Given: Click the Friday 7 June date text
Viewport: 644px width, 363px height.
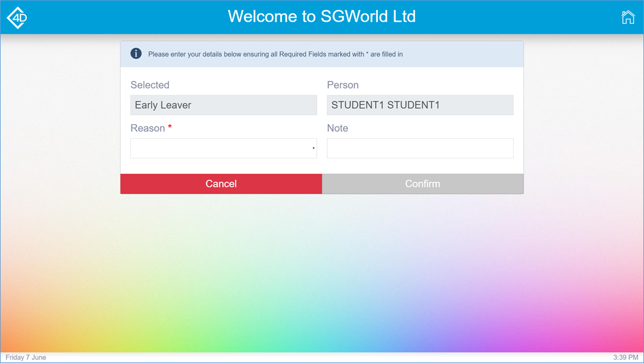Looking at the screenshot, I should click(26, 358).
